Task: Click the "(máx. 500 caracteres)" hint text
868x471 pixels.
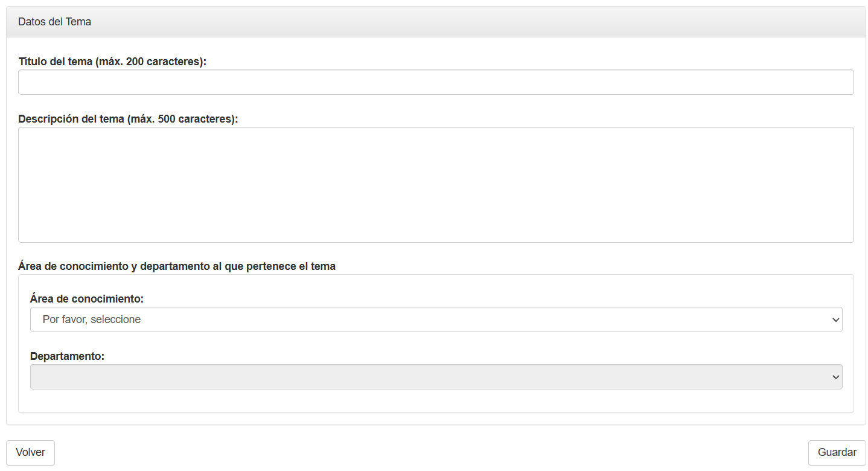Action: 183,119
